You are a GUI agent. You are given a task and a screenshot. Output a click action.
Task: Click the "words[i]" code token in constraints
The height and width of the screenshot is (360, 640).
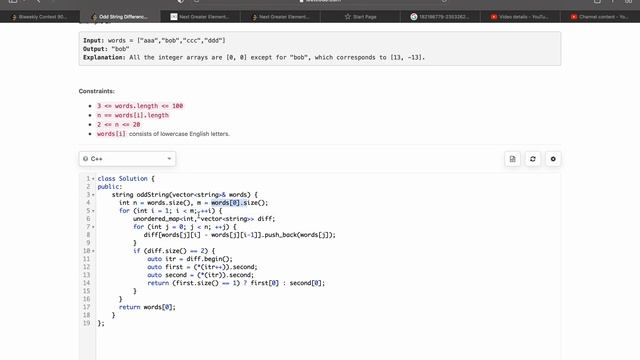tap(111, 134)
